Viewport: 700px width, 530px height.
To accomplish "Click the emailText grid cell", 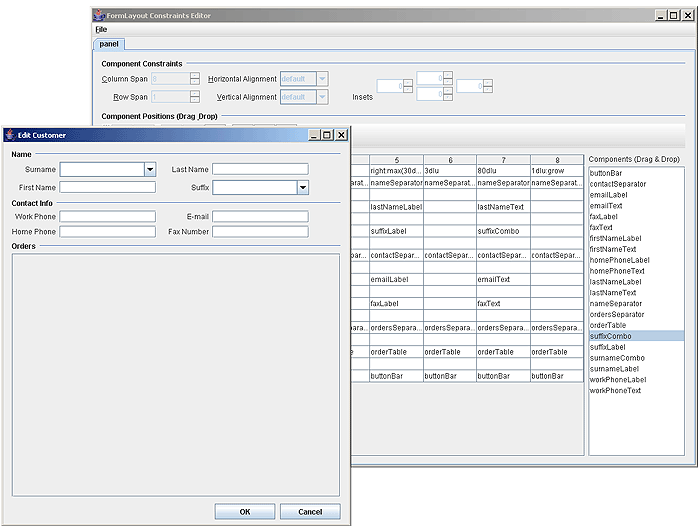I will click(x=504, y=280).
